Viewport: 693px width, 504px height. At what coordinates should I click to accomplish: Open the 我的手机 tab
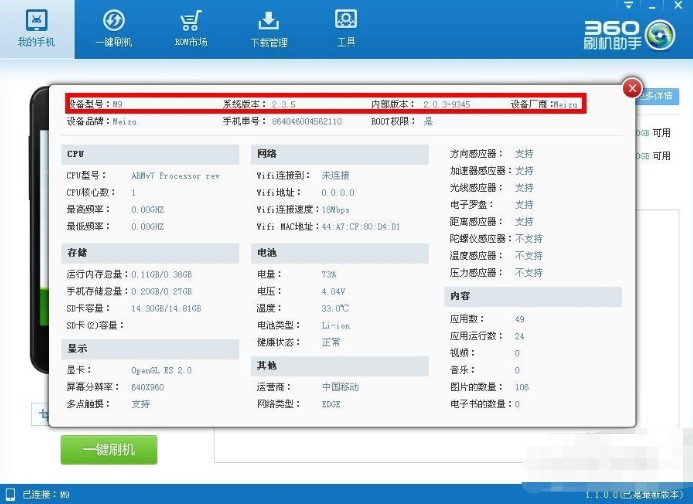pyautogui.click(x=37, y=29)
